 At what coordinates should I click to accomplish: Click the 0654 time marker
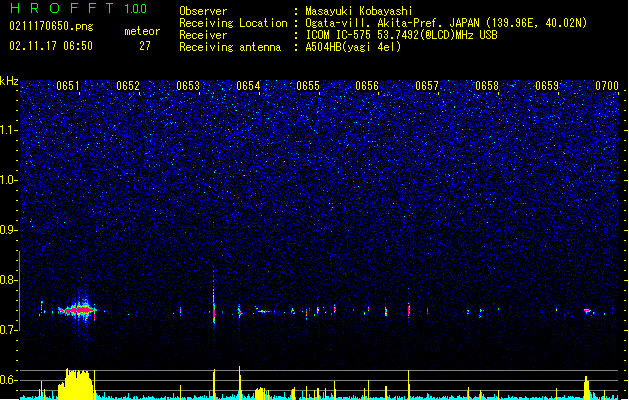(x=248, y=86)
